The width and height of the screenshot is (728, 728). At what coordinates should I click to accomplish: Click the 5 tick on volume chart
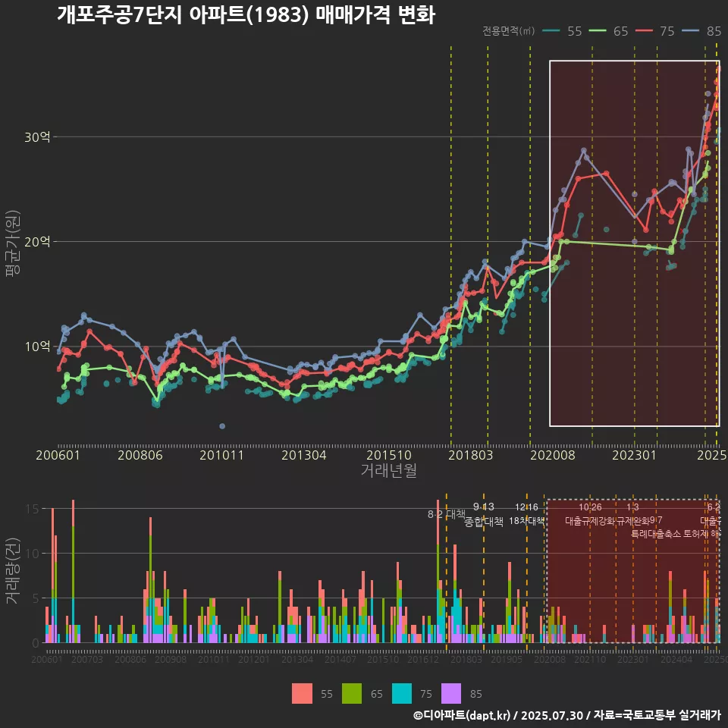coord(36,598)
